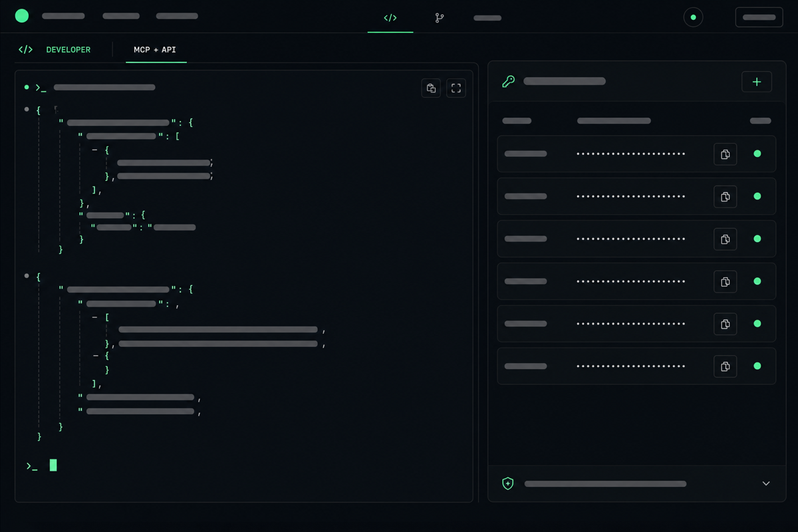Image resolution: width=798 pixels, height=532 pixels.
Task: Click the terminal prompt icon in console header
Action: pyautogui.click(x=41, y=88)
